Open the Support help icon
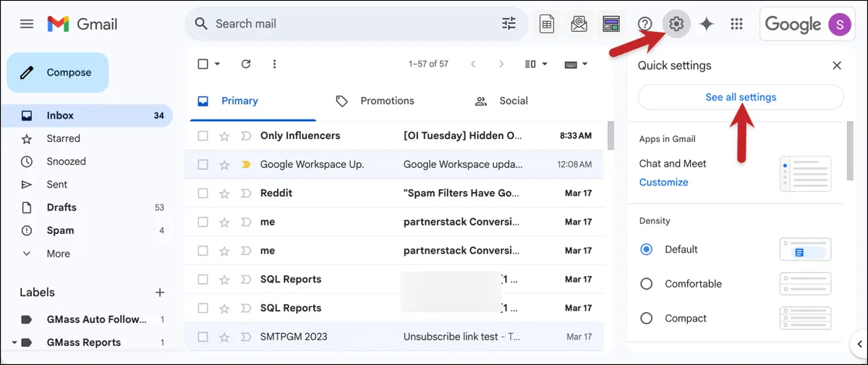This screenshot has width=868, height=365. [644, 24]
